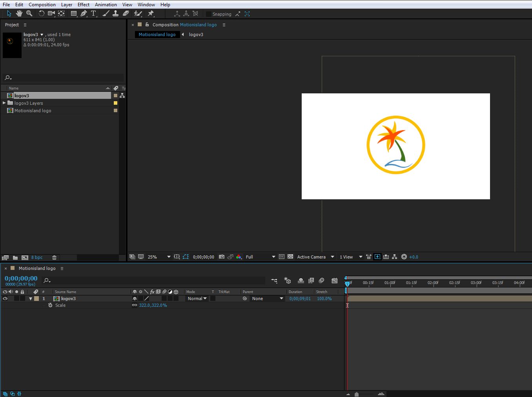
Task: Open Parent None dropdown
Action: click(267, 299)
